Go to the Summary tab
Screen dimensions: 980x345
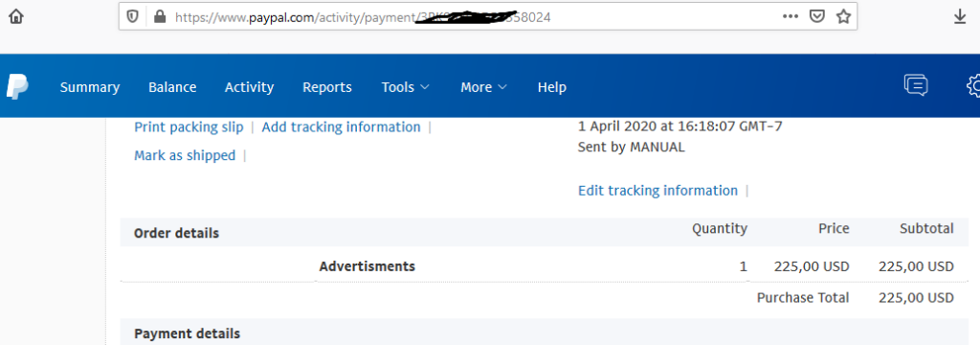point(89,87)
